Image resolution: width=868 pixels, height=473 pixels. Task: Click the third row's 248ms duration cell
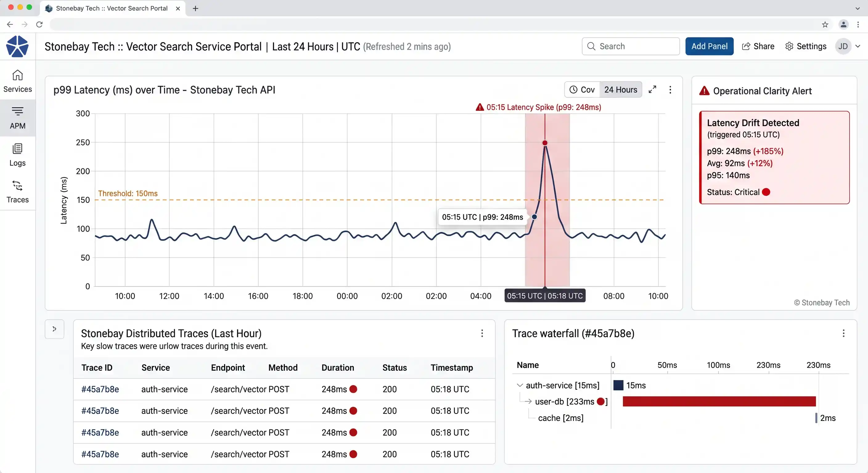(339, 433)
